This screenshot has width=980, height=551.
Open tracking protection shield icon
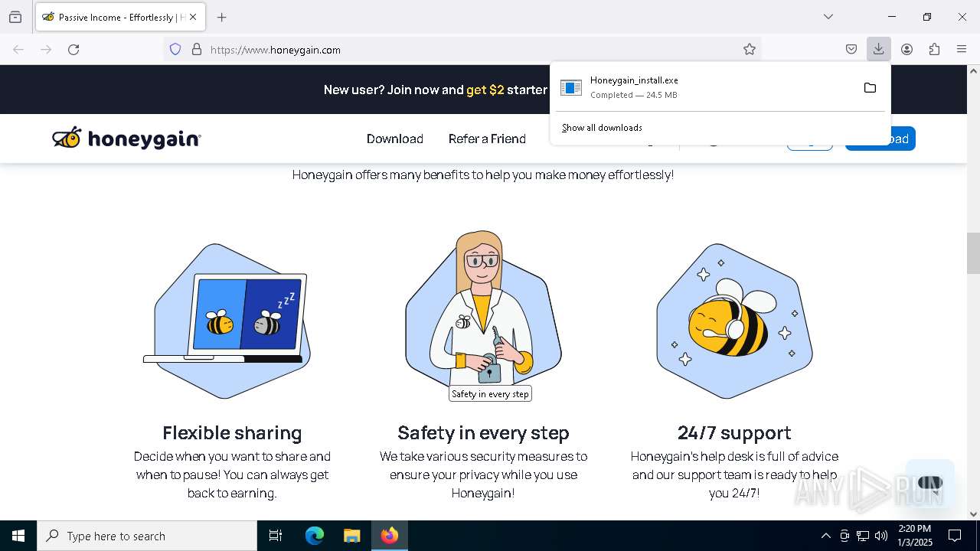[175, 49]
